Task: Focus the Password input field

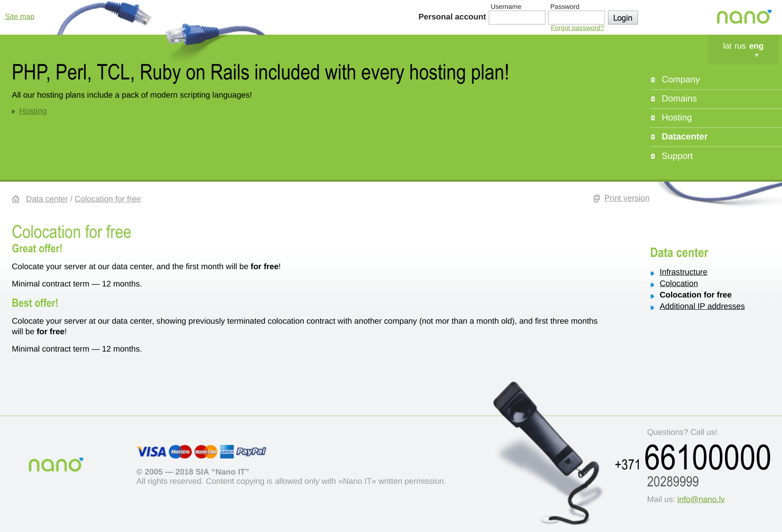Action: (x=577, y=18)
